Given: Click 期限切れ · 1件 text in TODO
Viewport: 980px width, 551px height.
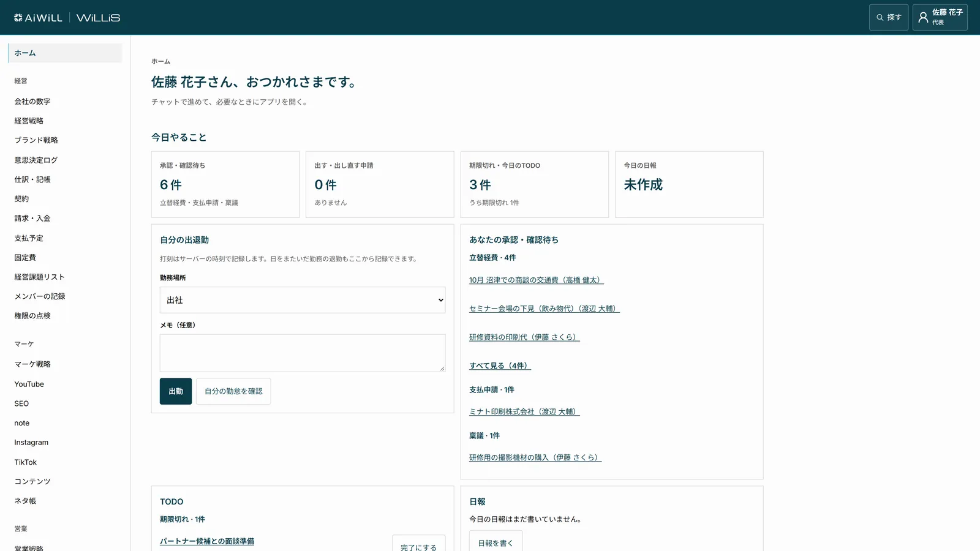Looking at the screenshot, I should click(x=183, y=519).
